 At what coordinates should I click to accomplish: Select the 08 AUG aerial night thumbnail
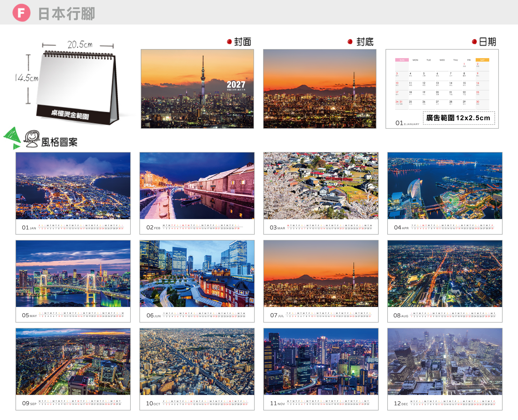coord(445,281)
